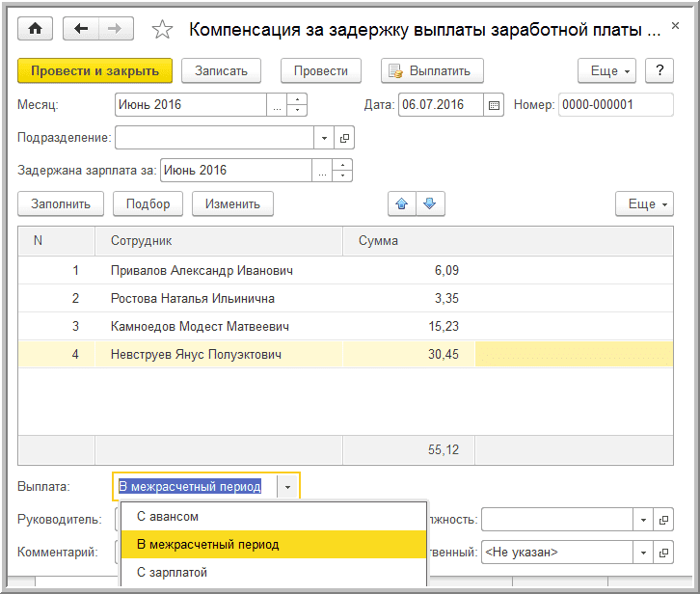Click the Дата field 06.07.2016
Viewport: 700px width, 594px height.
pos(441,105)
